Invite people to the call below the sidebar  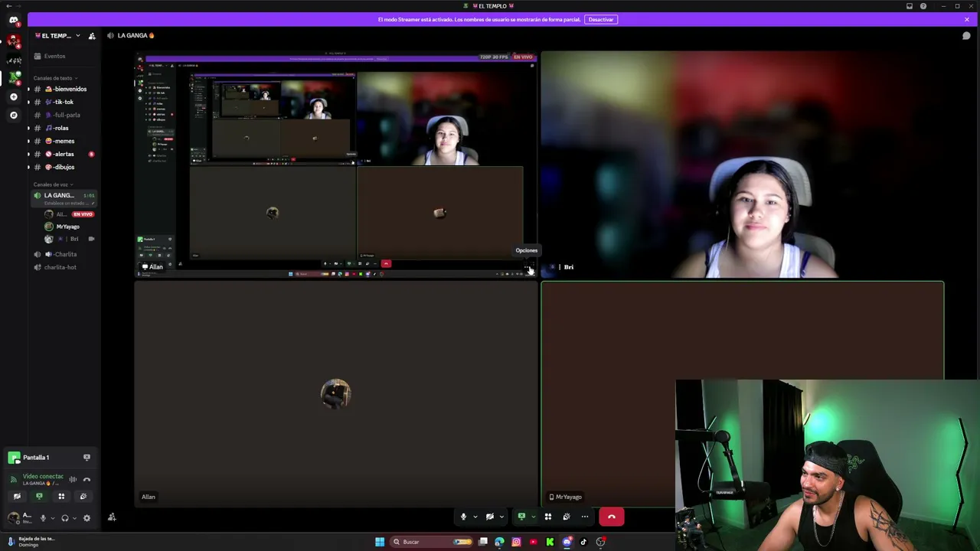pos(112,517)
